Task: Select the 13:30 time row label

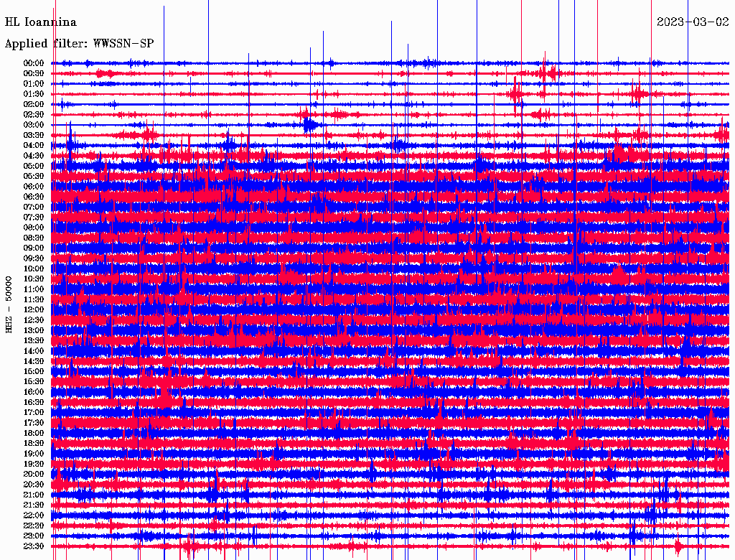Action: [x=34, y=341]
